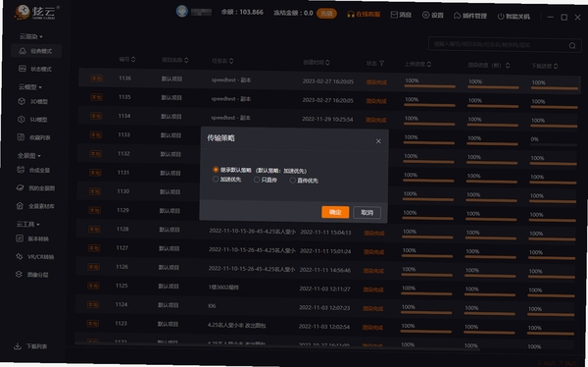This screenshot has height=367, width=588.
Task: Select the 加速优先 radio option
Action: [x=216, y=180]
